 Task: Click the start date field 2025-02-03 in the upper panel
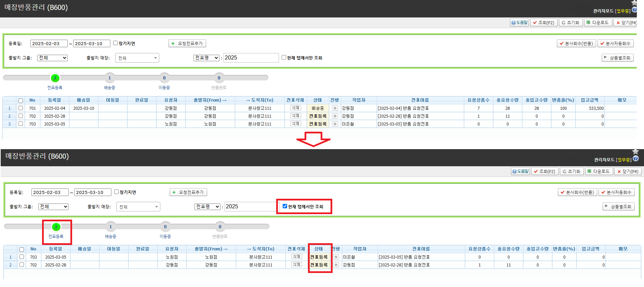pyautogui.click(x=49, y=43)
